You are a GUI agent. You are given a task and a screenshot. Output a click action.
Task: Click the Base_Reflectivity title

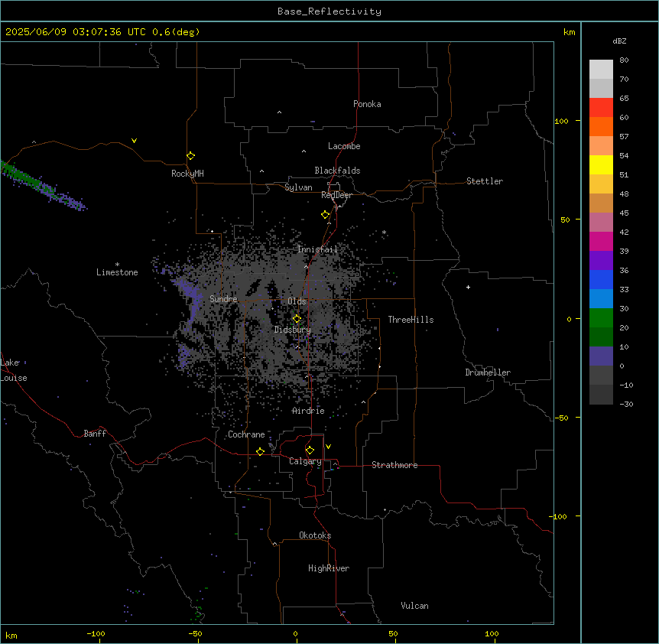329,11
